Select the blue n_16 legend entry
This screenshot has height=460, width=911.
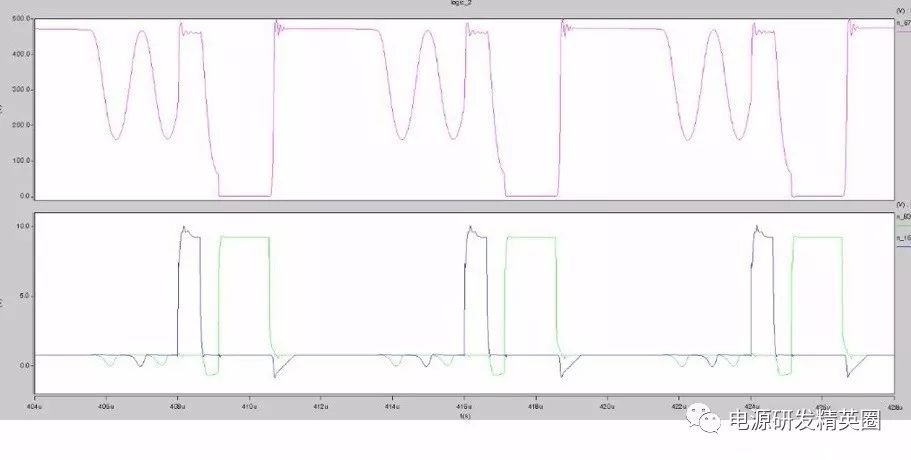click(x=899, y=239)
